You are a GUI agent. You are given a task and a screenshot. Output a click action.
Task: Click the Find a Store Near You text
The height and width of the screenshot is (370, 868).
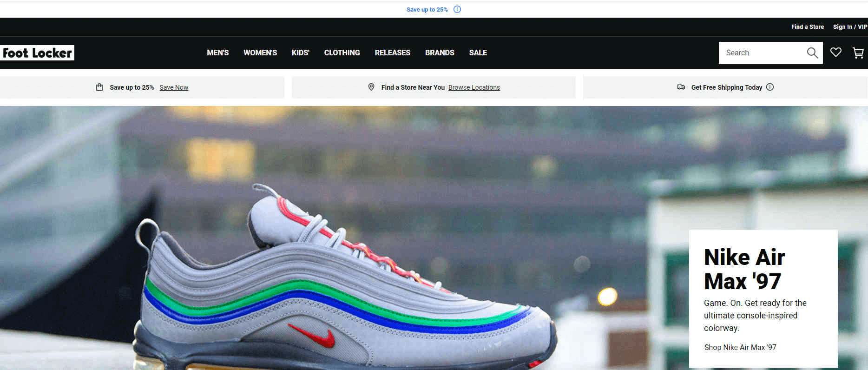[x=413, y=87]
